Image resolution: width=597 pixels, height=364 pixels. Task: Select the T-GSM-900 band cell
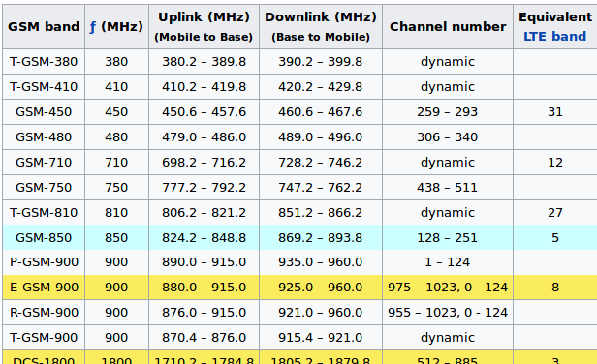point(44,337)
